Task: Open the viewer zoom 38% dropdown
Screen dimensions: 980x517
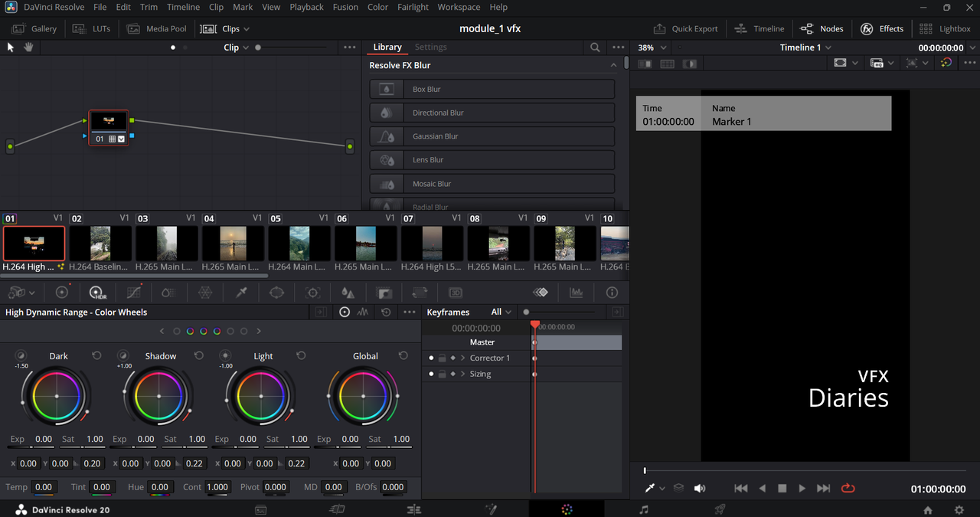Action: click(652, 47)
